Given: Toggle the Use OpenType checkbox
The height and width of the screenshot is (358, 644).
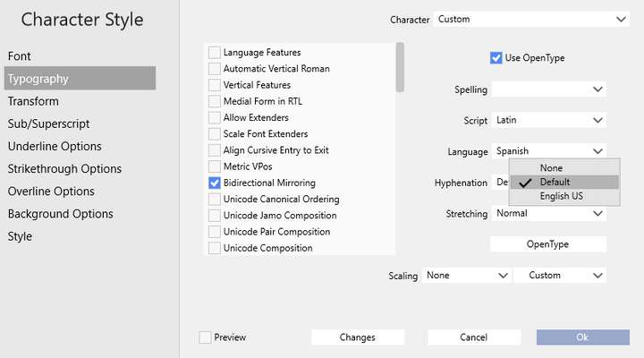Looking at the screenshot, I should tap(496, 58).
